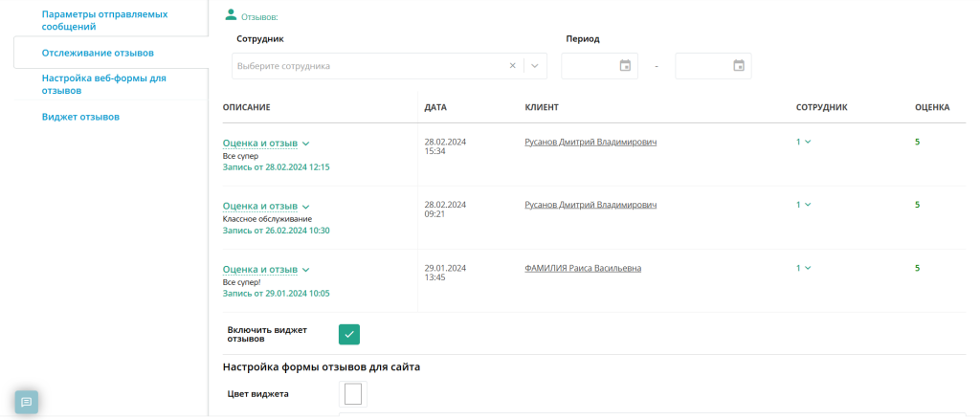Open first Русанов Дмитрий Владимирович client link
The width and height of the screenshot is (980, 420).
[x=591, y=142]
